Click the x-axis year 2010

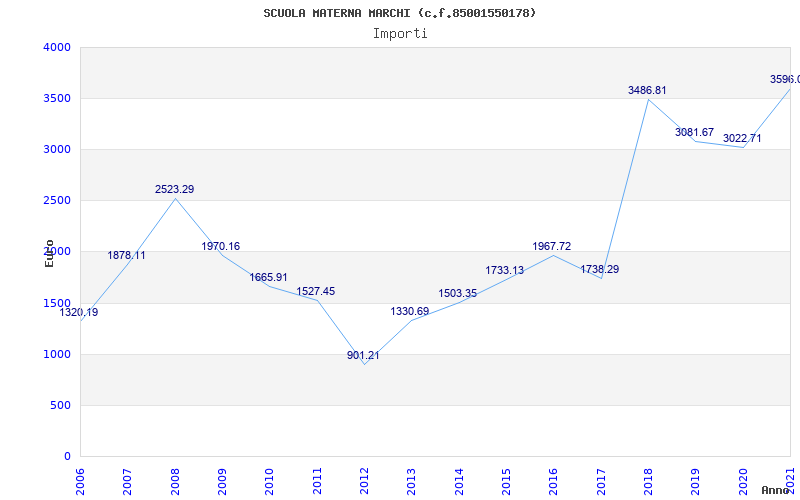click(269, 481)
